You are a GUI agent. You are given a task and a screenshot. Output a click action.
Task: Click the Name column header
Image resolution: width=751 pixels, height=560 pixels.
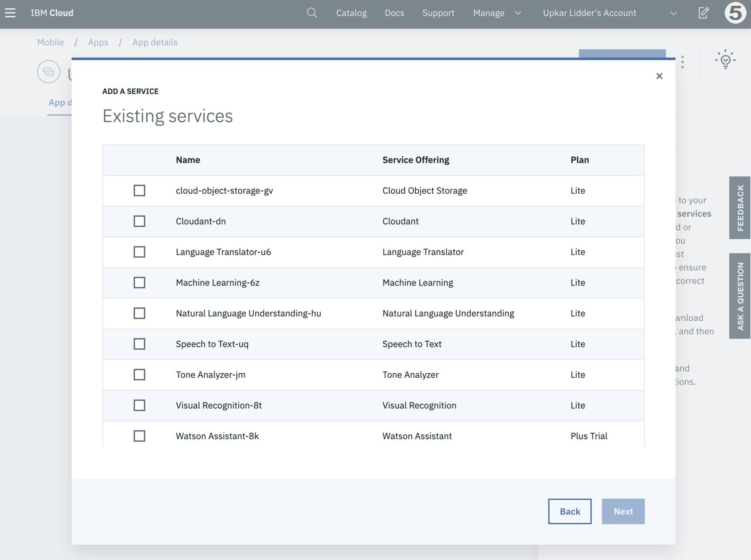click(188, 160)
